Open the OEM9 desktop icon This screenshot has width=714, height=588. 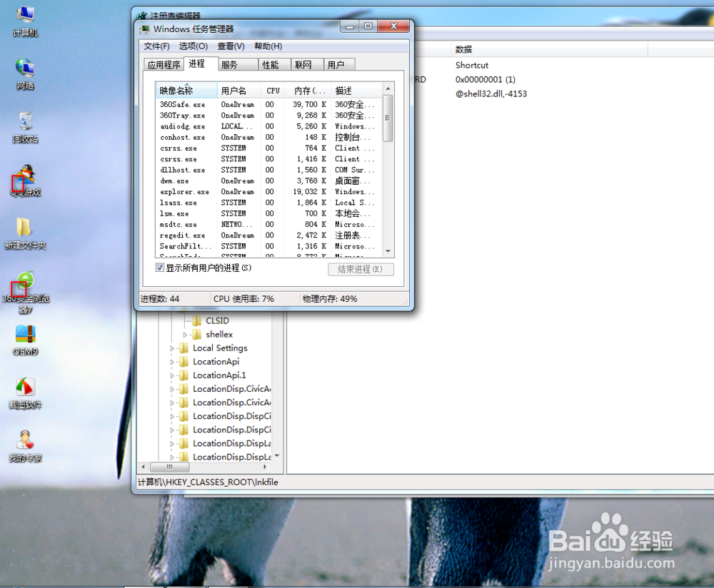pyautogui.click(x=25, y=340)
